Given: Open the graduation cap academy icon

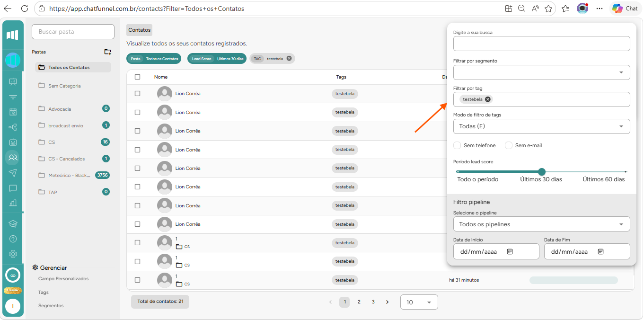Looking at the screenshot, I should (x=13, y=223).
